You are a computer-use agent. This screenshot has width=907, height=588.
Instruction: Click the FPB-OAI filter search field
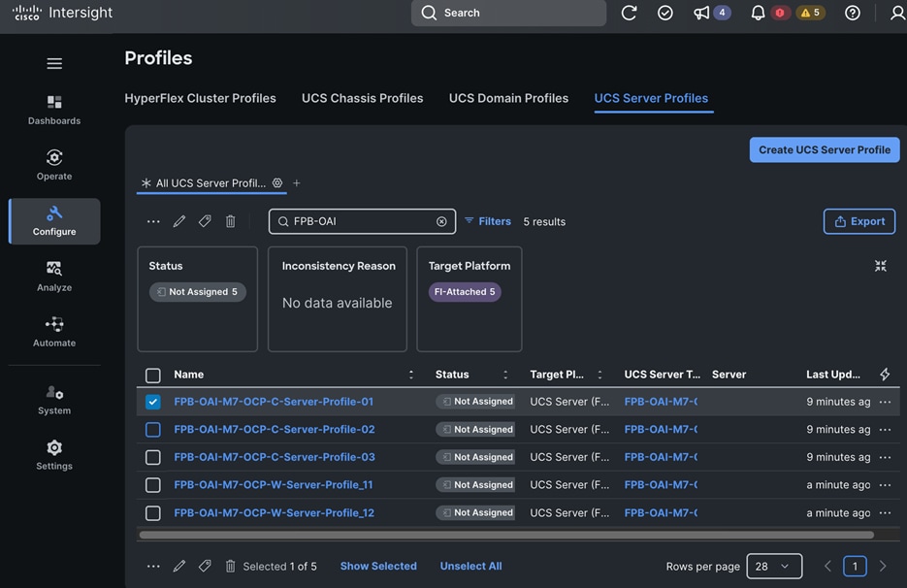(x=362, y=221)
